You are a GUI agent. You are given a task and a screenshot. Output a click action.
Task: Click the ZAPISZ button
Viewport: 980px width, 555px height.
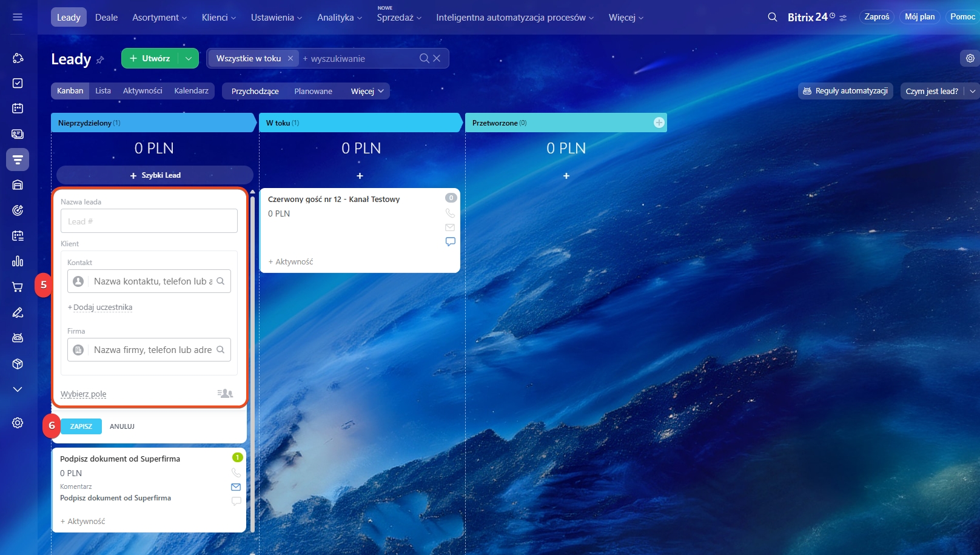click(81, 426)
